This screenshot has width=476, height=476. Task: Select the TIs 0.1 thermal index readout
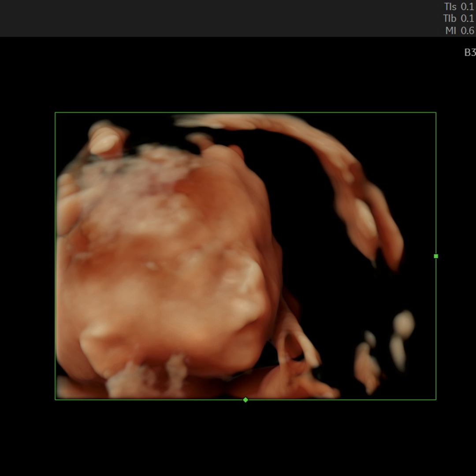[x=459, y=7]
